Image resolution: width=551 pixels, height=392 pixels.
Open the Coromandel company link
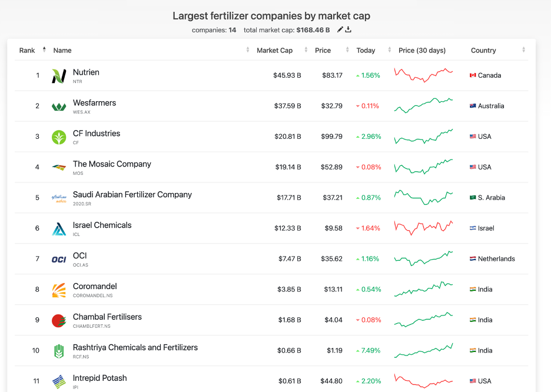pyautogui.click(x=95, y=286)
